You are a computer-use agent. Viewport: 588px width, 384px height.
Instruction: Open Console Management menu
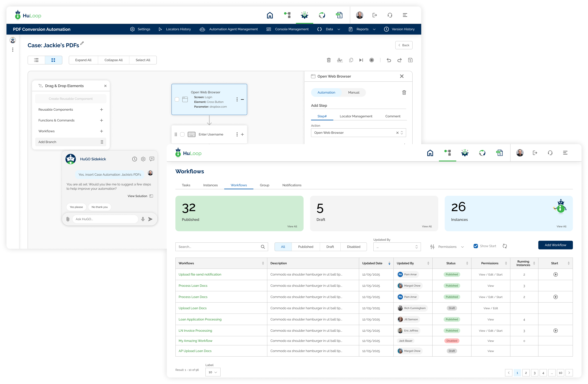point(288,29)
